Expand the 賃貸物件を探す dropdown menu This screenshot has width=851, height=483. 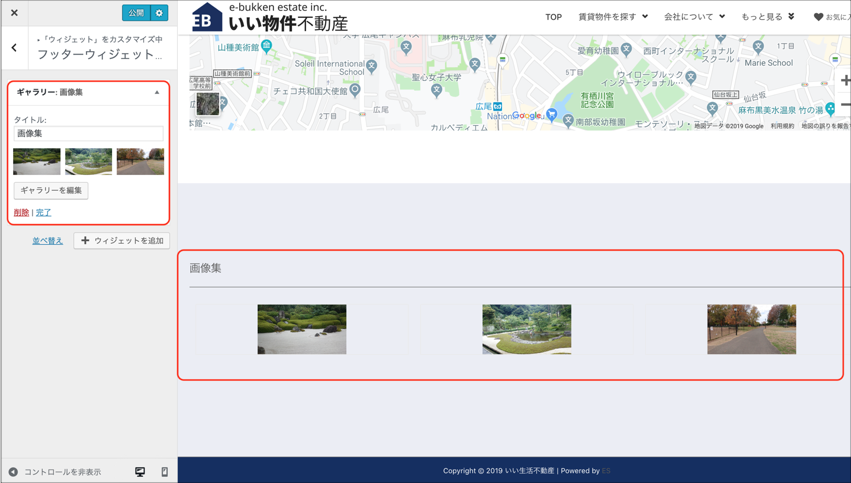[612, 17]
